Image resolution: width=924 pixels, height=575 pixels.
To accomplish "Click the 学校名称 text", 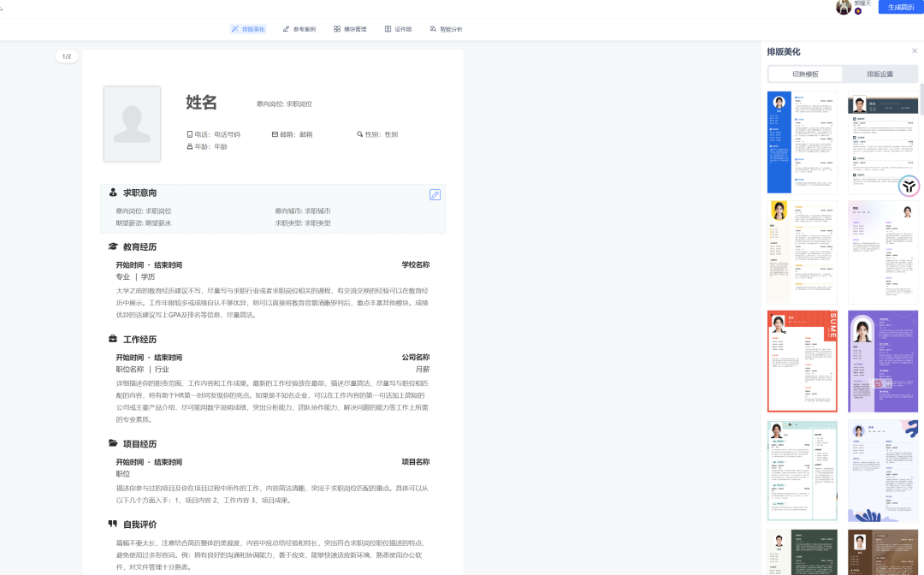I will (416, 265).
